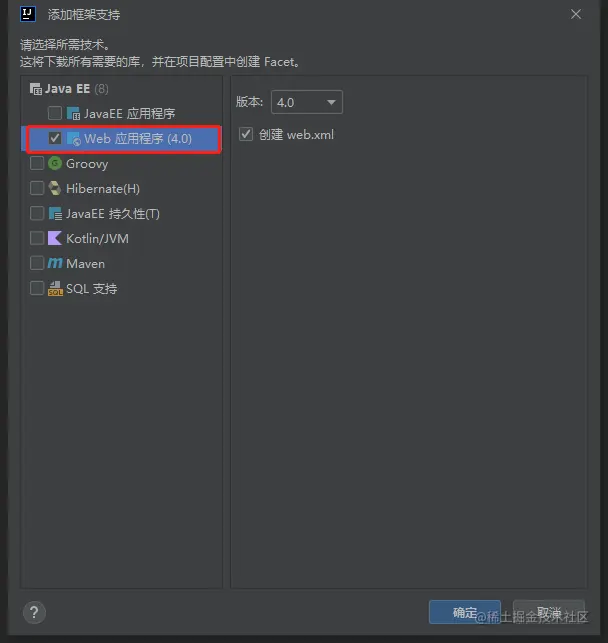The image size is (608, 643).
Task: Click the JavaEE 应用程序 icon
Action: coord(73,113)
